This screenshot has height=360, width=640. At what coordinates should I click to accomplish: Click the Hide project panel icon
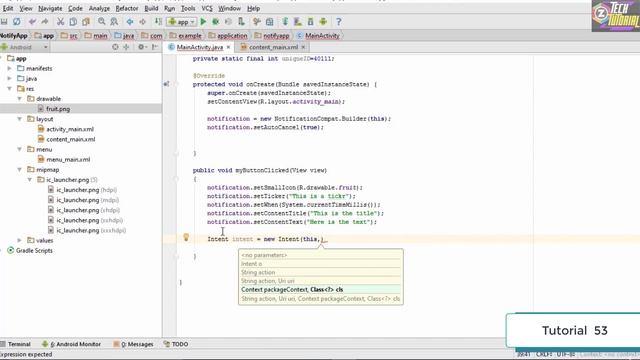pyautogui.click(x=155, y=47)
